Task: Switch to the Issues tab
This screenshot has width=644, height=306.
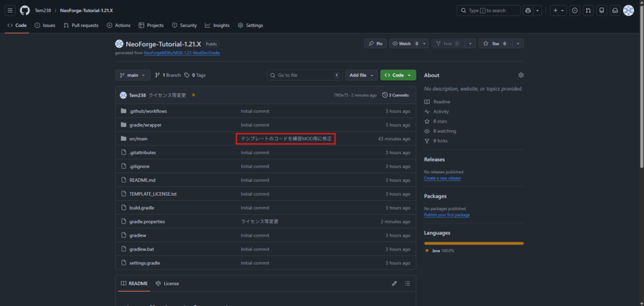Action: pyautogui.click(x=45, y=25)
